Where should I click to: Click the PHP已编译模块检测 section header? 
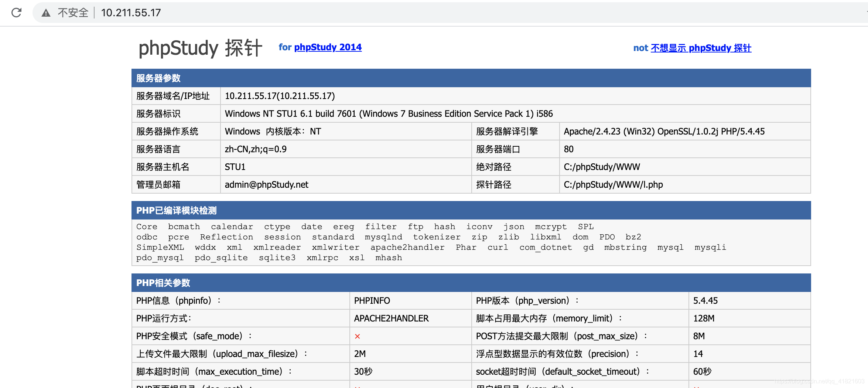coord(471,210)
